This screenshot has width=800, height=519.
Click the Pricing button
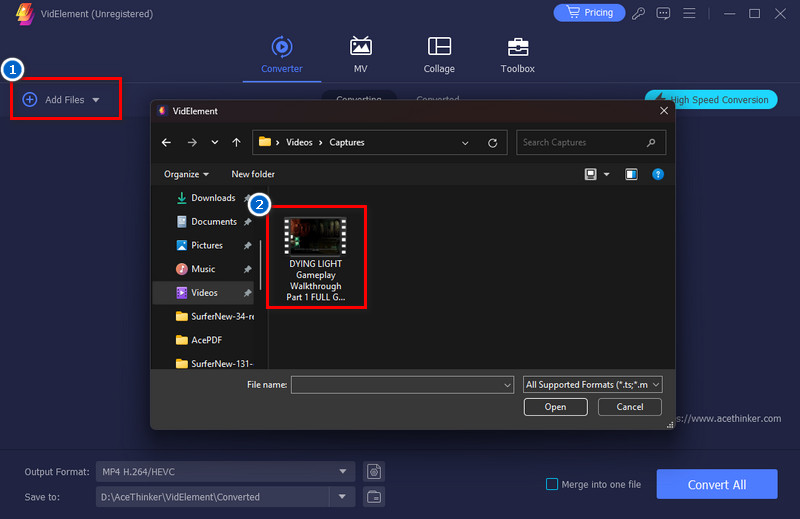click(589, 13)
